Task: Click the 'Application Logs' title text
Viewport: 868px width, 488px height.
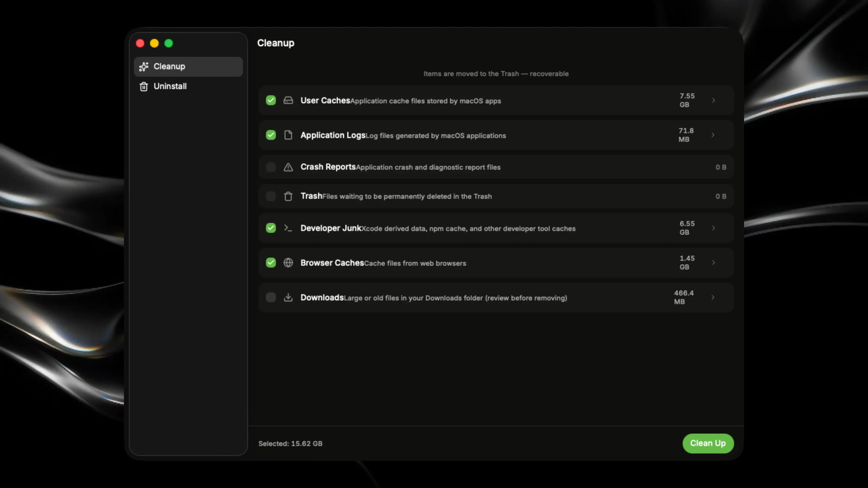Action: click(x=333, y=135)
